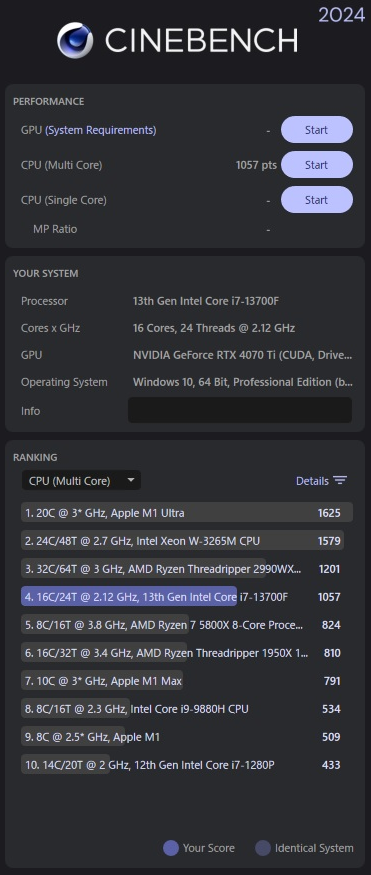Click the Cinebench sphere logo icon
The height and width of the screenshot is (875, 371).
(75, 40)
